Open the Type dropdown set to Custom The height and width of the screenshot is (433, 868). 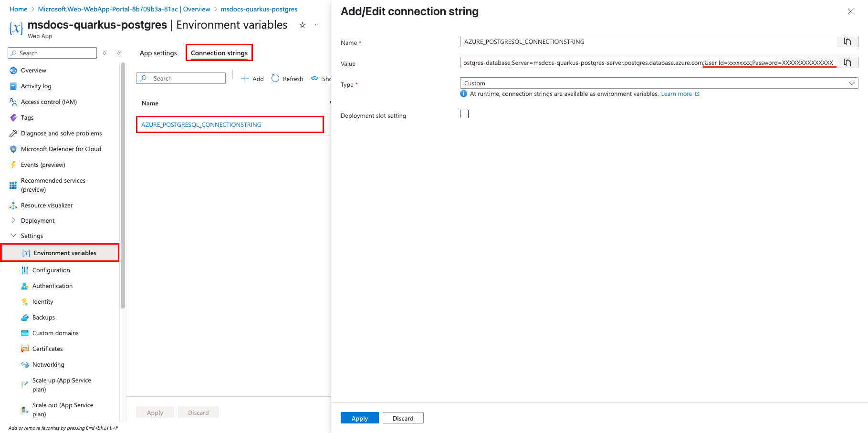659,83
